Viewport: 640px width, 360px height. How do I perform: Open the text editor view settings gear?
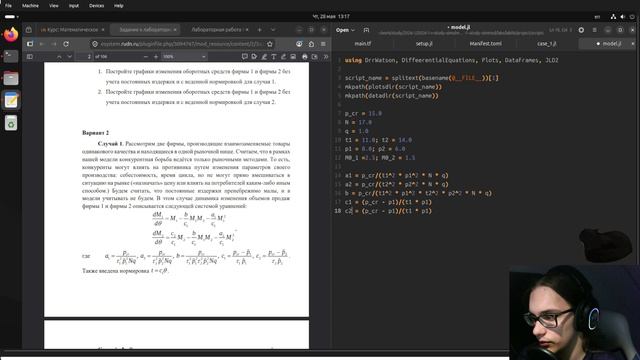pos(581,30)
